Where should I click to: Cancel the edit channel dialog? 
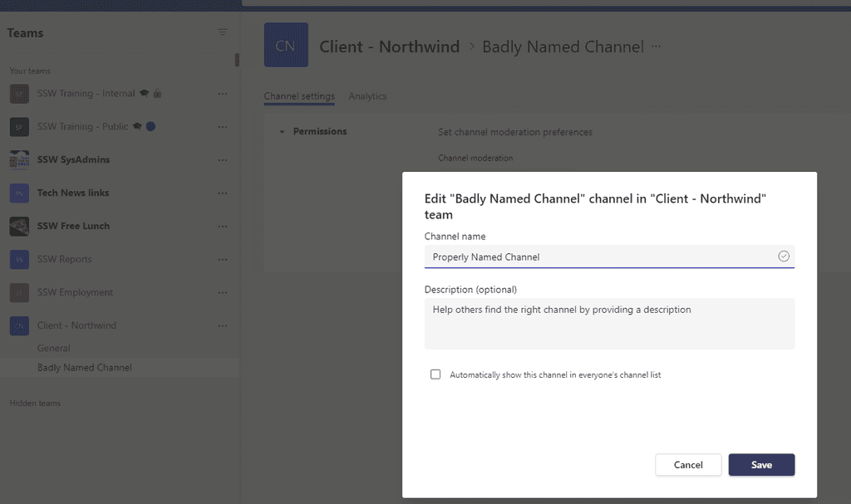coord(688,465)
